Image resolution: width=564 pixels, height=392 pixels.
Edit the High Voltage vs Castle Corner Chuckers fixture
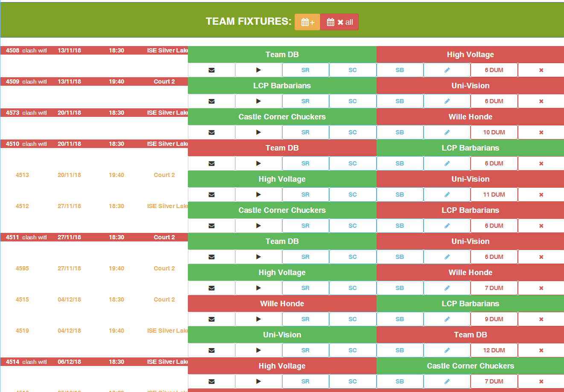point(447,381)
